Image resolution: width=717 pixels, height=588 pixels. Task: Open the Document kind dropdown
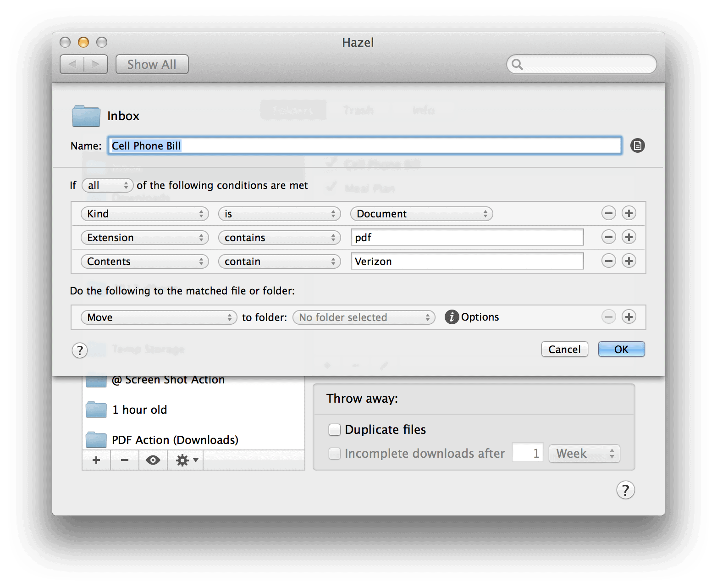[422, 214]
